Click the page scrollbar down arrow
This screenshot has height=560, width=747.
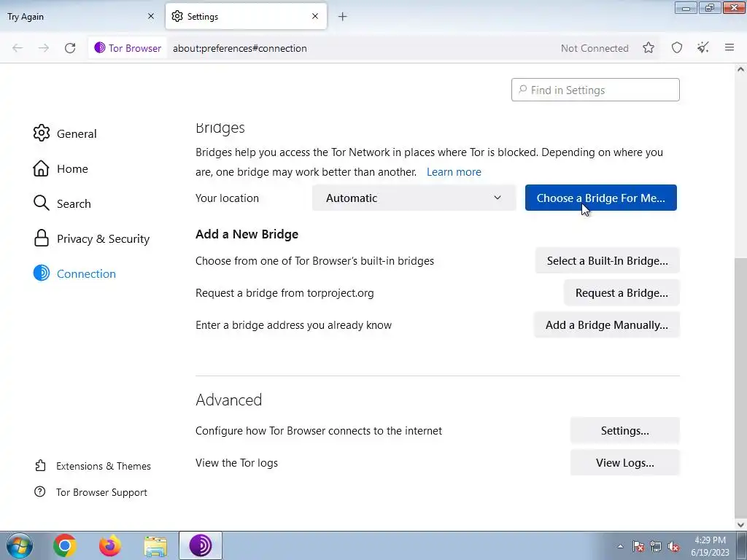pos(740,525)
